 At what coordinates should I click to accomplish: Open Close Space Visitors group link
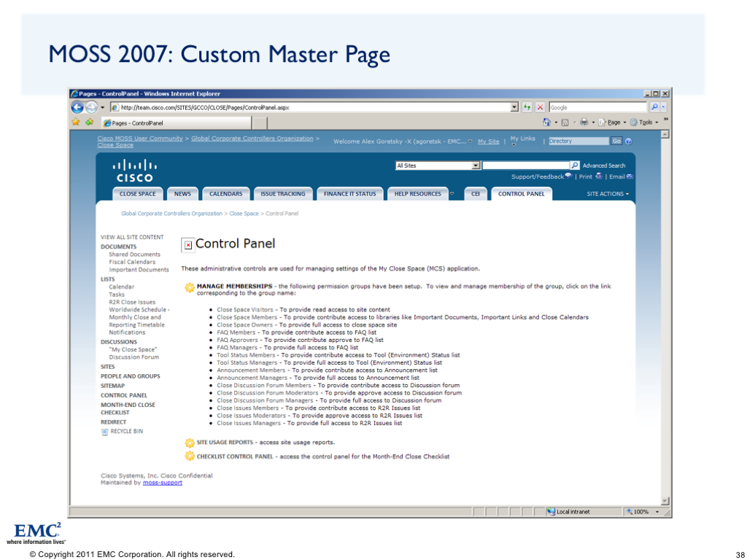pos(245,309)
